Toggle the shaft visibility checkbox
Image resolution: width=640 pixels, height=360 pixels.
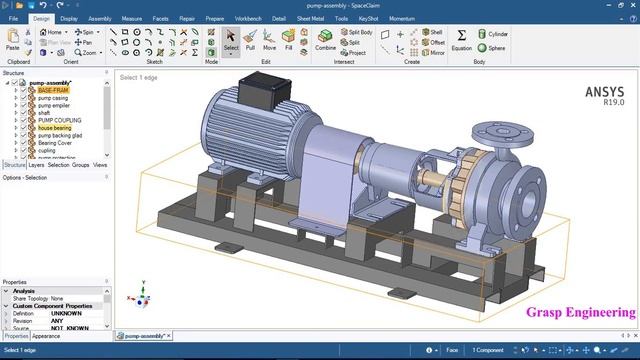(23, 113)
